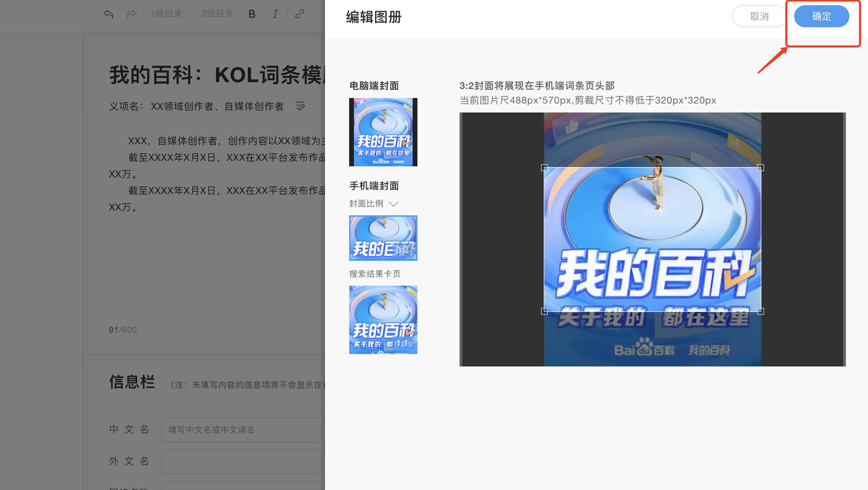Grab the top-left crop handle
The width and height of the screenshot is (868, 490).
click(544, 168)
